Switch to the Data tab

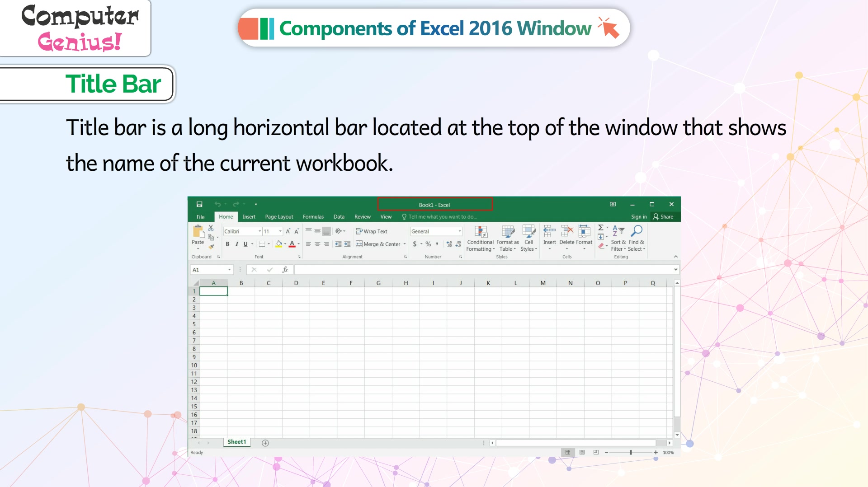pos(339,217)
